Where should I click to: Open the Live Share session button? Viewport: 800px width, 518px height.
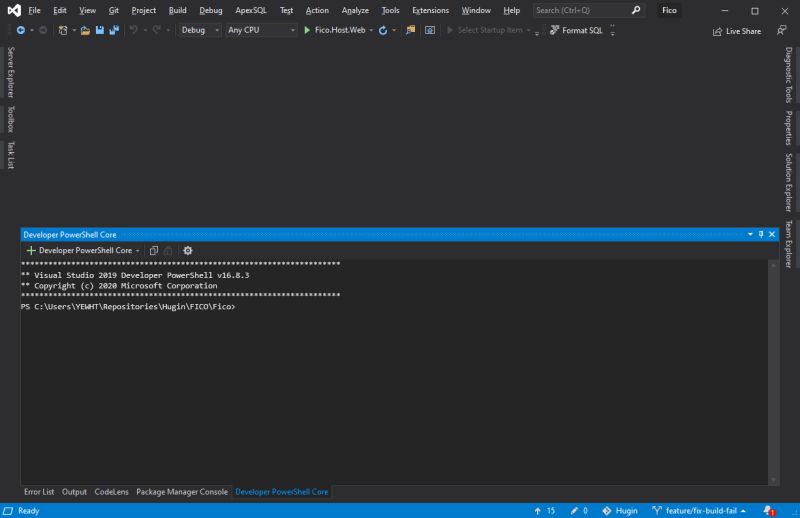pos(737,32)
